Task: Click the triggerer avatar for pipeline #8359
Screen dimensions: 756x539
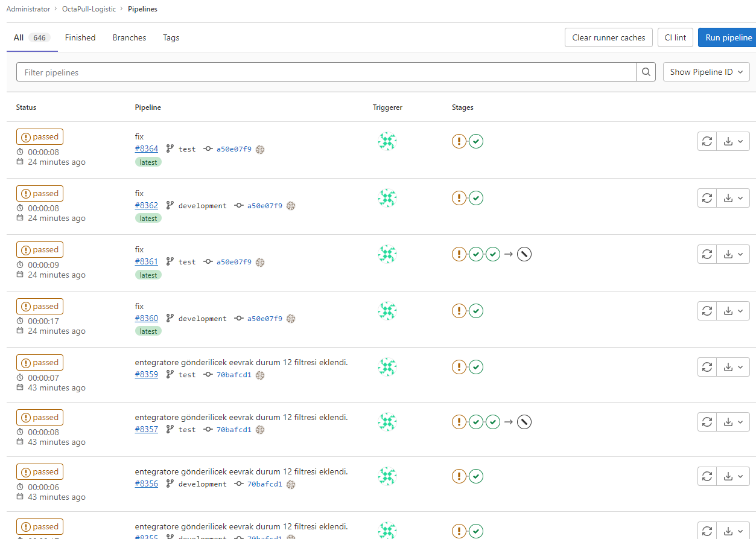Action: point(387,366)
